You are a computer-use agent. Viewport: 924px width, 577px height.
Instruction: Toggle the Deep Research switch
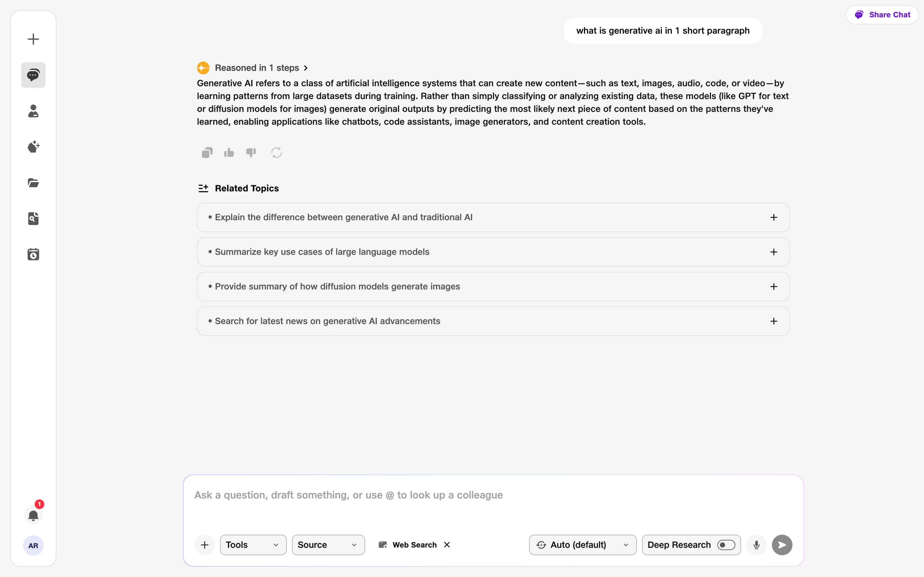pos(726,545)
